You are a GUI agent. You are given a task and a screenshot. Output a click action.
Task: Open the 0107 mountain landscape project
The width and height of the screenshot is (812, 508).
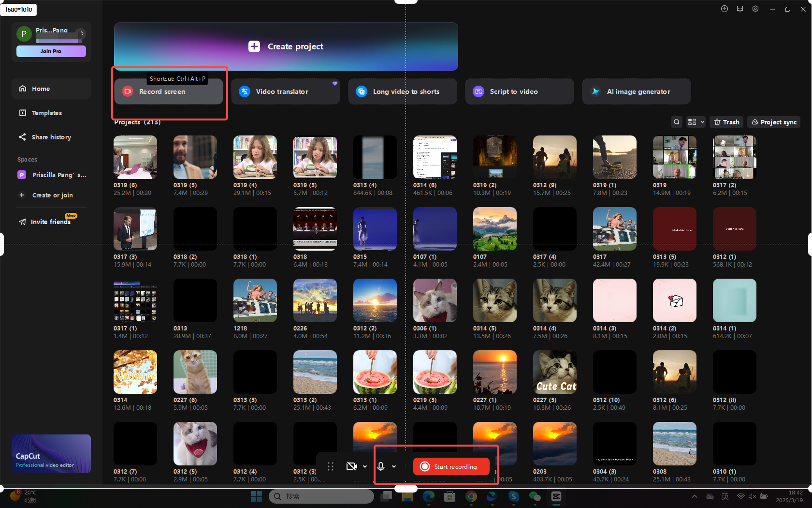[495, 229]
